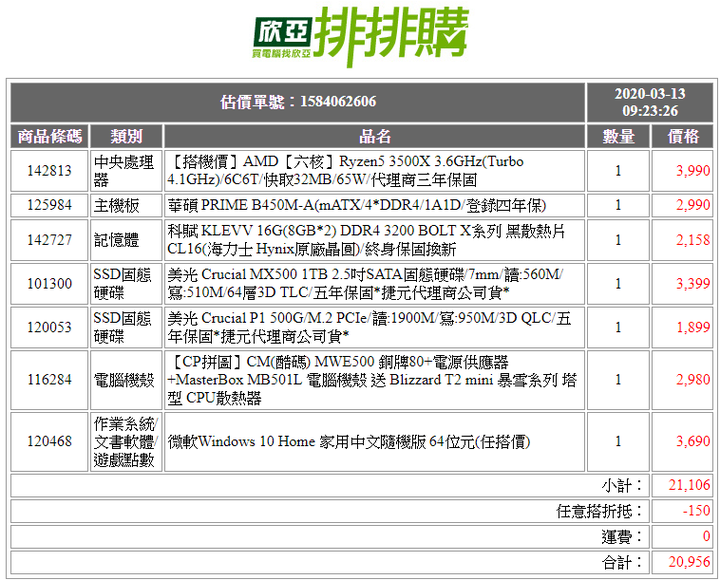Click the 品名 column header

(374, 136)
